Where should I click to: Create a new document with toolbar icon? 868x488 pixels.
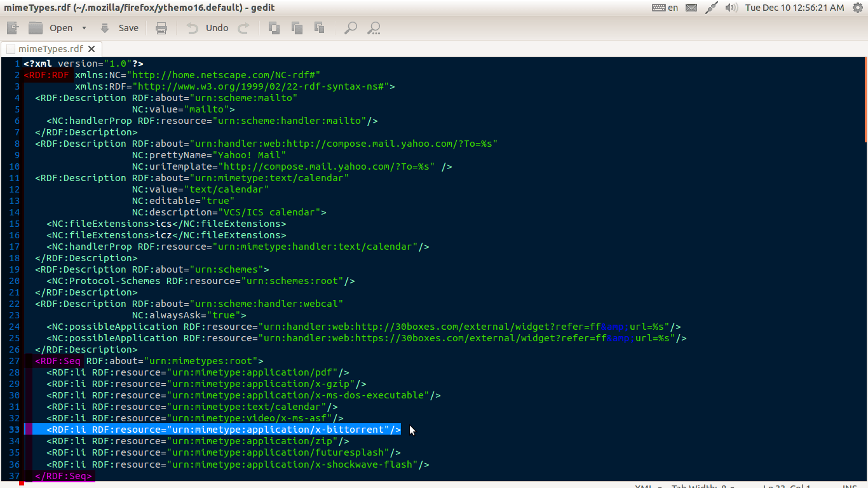(x=13, y=28)
